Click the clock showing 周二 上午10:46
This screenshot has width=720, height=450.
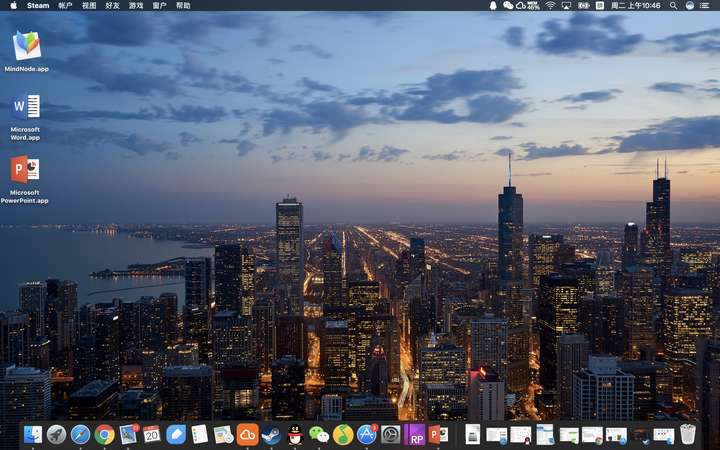(x=636, y=6)
